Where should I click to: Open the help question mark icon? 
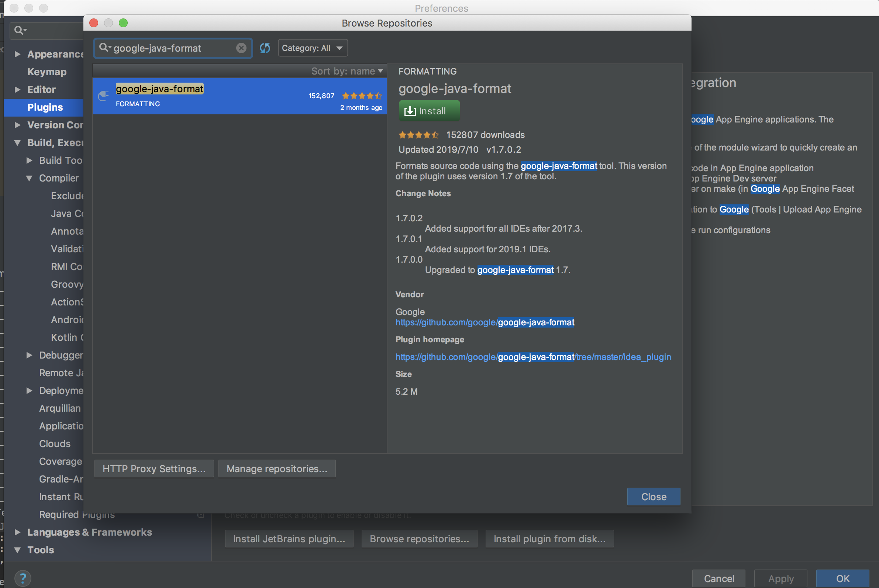click(x=23, y=578)
